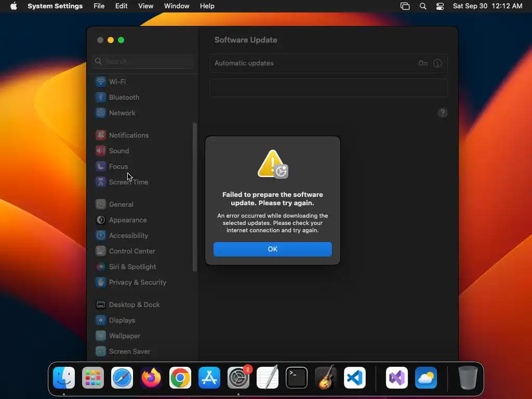
Task: Open Spotlight search in menu bar
Action: (423, 6)
